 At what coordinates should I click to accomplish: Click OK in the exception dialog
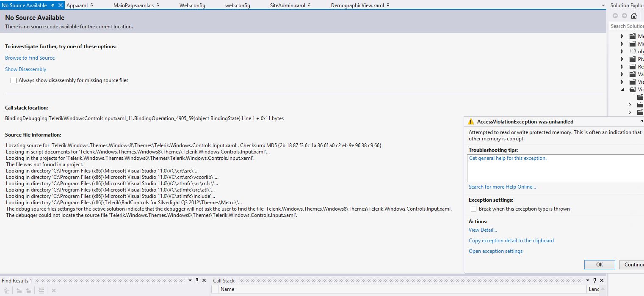(600, 264)
